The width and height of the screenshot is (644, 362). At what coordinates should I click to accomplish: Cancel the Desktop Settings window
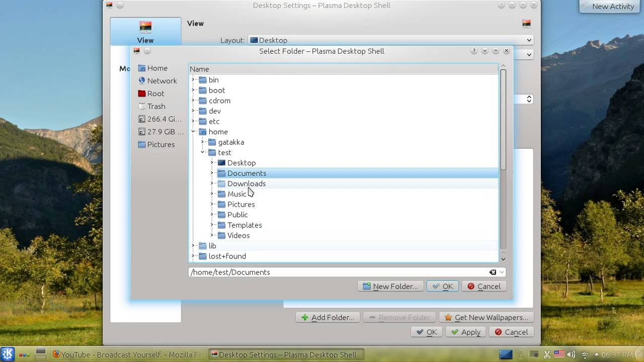click(512, 332)
